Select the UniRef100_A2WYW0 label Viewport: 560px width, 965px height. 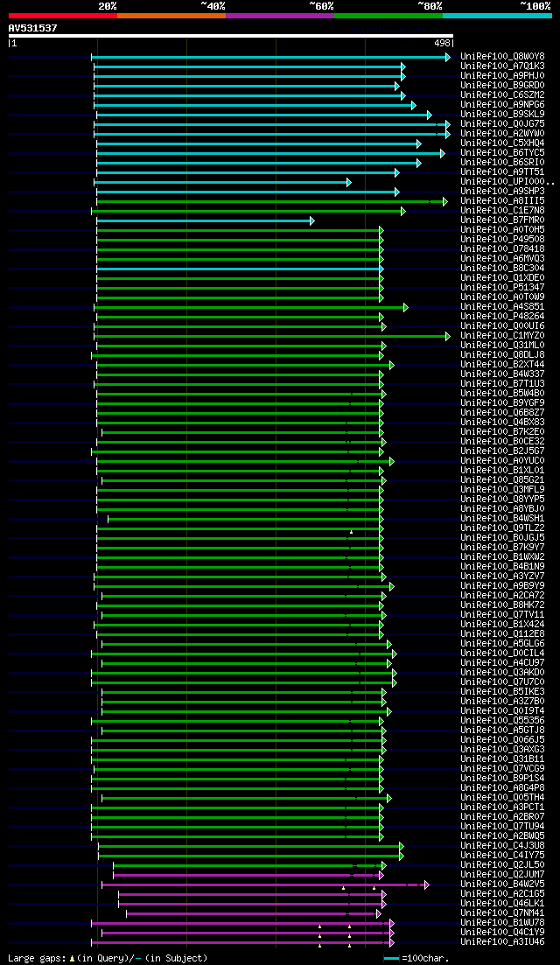tap(502, 134)
